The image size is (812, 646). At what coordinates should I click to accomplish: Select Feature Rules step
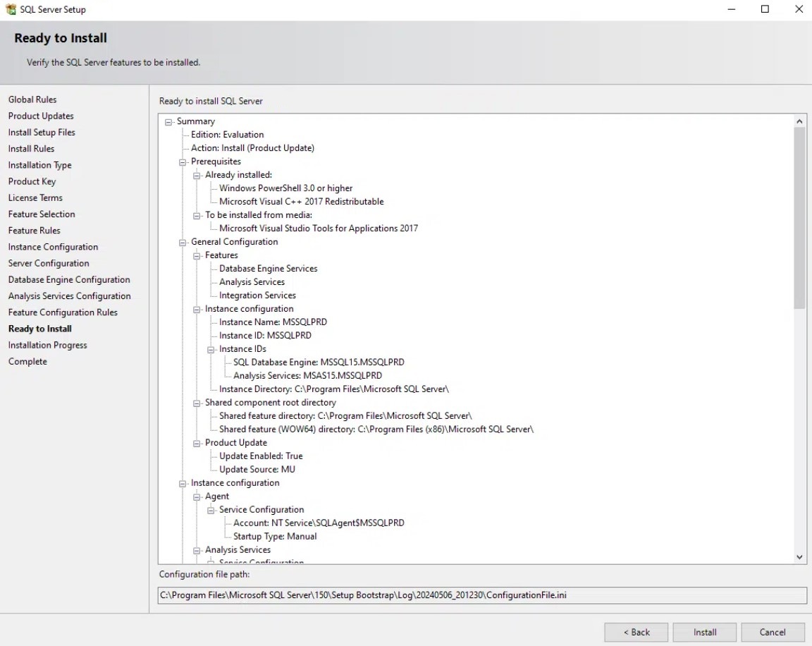[34, 231]
